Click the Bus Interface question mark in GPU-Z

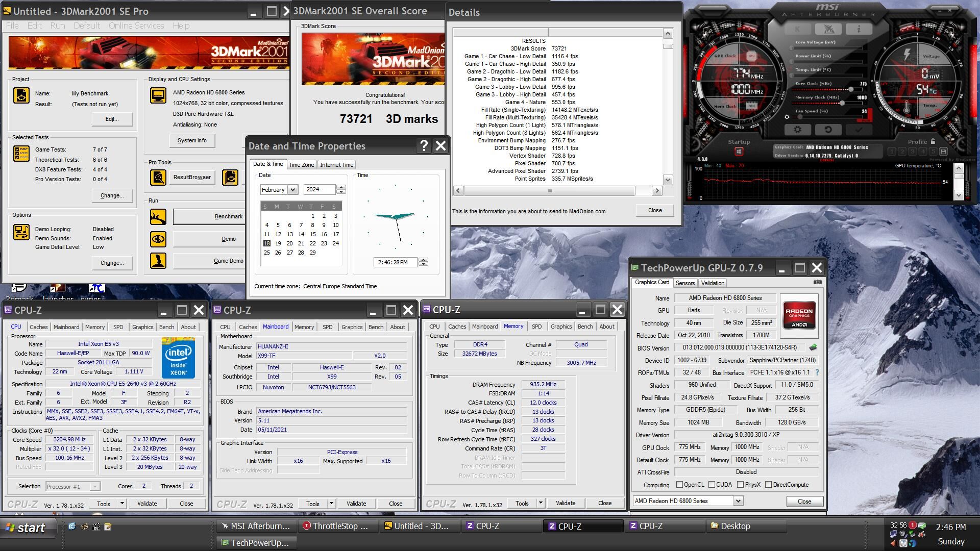point(817,372)
